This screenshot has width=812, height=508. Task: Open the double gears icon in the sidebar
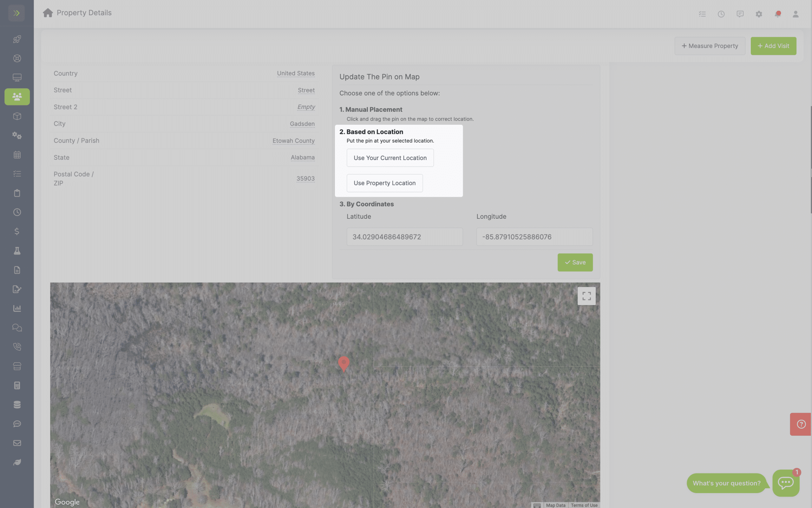pyautogui.click(x=17, y=135)
